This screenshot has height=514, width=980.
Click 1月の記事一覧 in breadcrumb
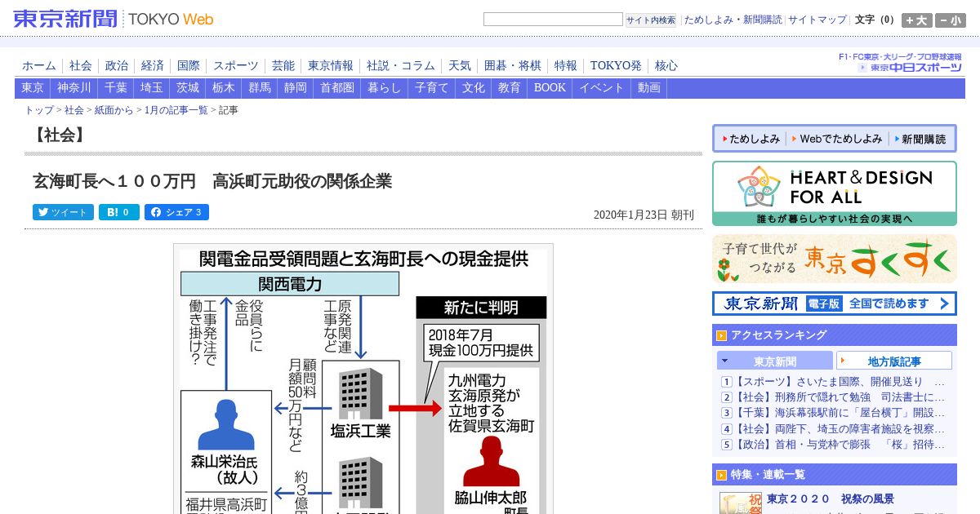pyautogui.click(x=176, y=110)
